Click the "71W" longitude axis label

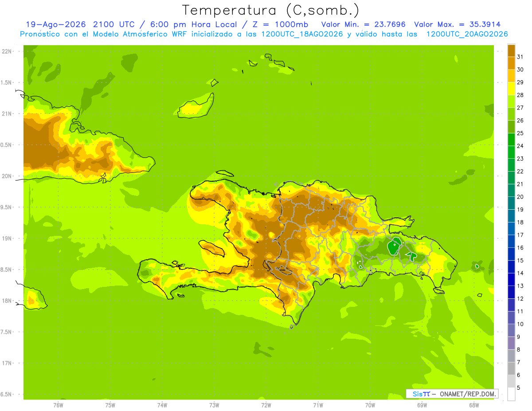pyautogui.click(x=318, y=405)
